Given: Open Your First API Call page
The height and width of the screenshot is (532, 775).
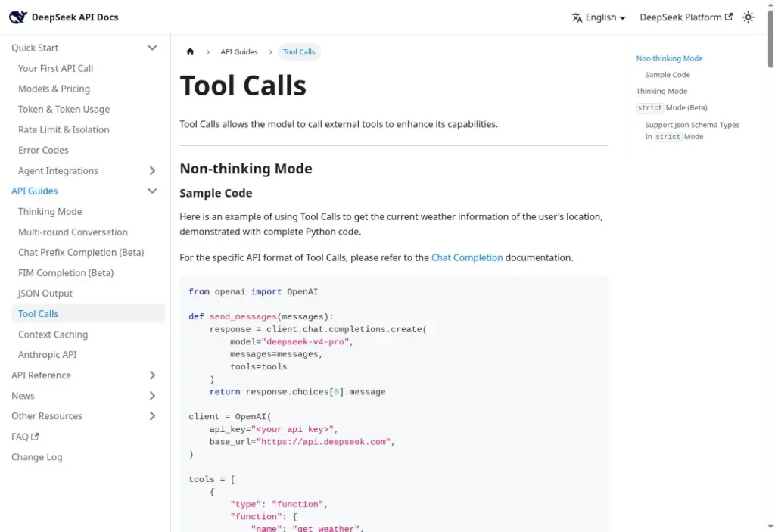Looking at the screenshot, I should (55, 68).
